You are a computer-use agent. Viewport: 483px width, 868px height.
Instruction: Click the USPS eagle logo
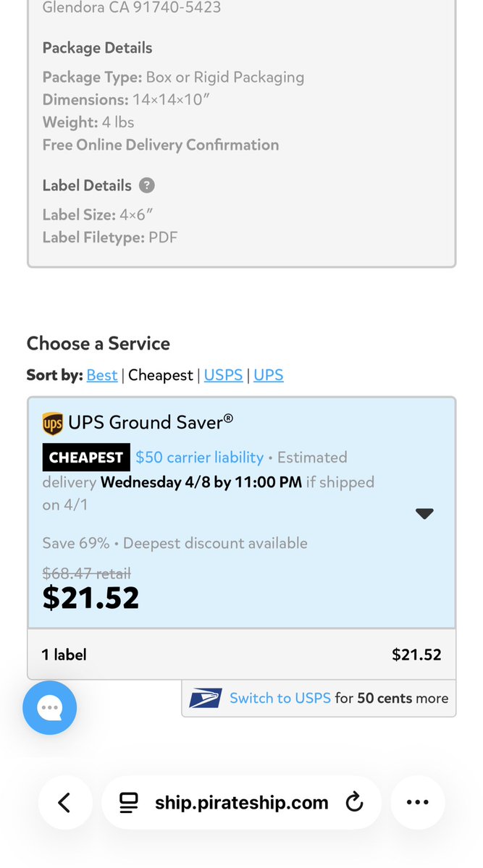coord(205,699)
